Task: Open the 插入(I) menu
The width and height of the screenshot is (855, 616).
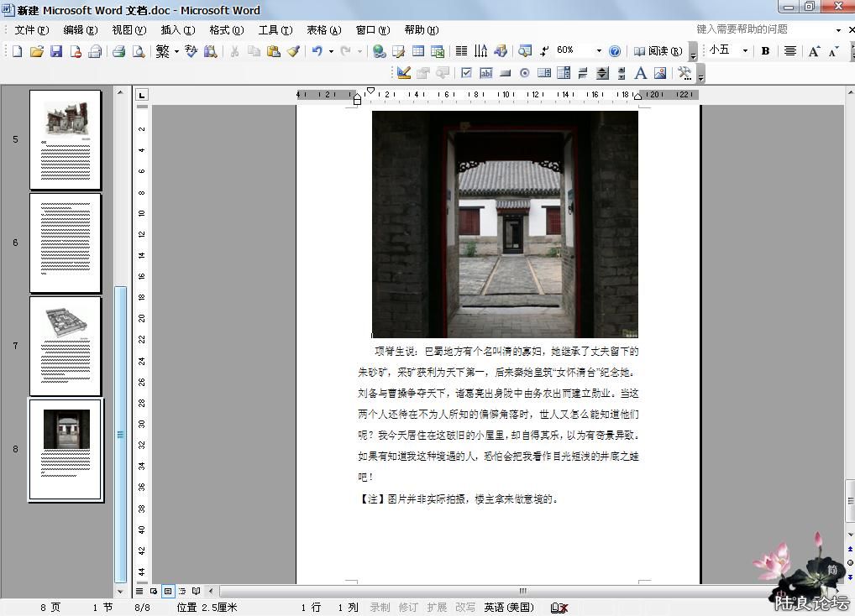Action: 177,29
